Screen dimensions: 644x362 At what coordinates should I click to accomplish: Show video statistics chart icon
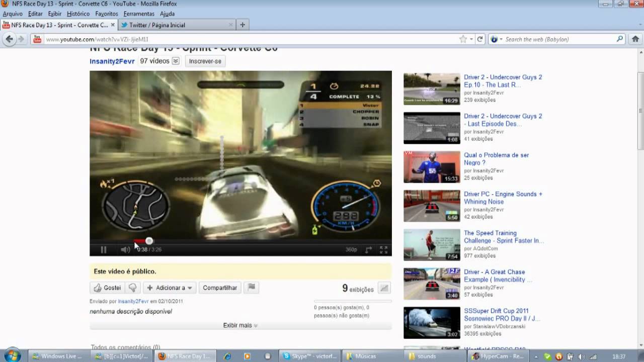point(384,288)
